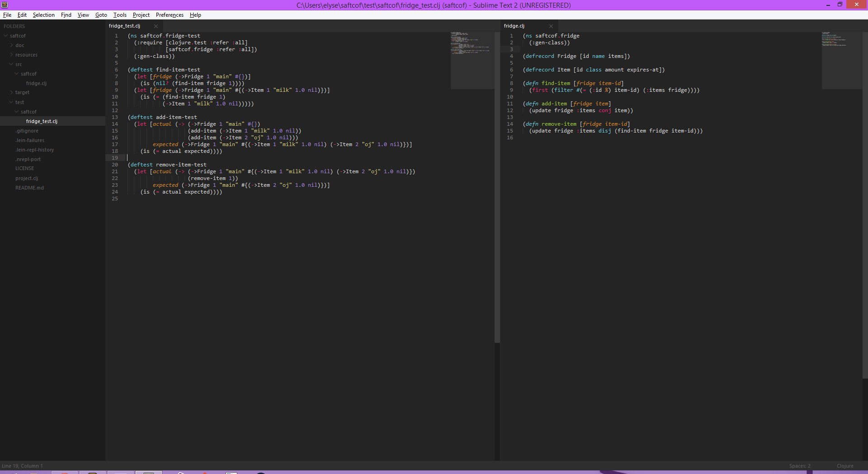868x474 pixels.
Task: Collapse the saftcof folder under src
Action: click(x=17, y=74)
